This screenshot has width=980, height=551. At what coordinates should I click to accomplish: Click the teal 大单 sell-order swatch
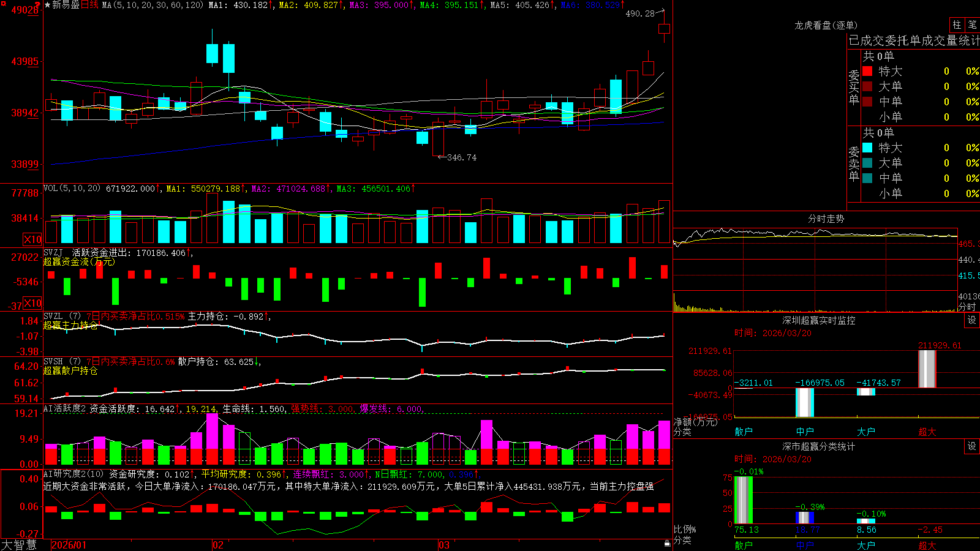[x=867, y=163]
